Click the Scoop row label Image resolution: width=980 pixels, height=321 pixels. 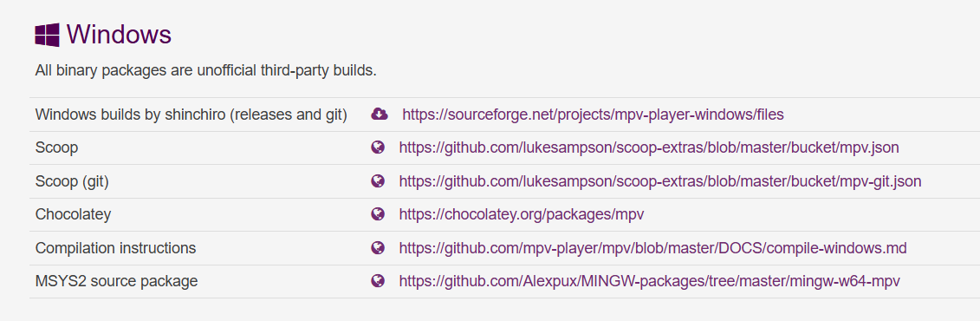(56, 148)
